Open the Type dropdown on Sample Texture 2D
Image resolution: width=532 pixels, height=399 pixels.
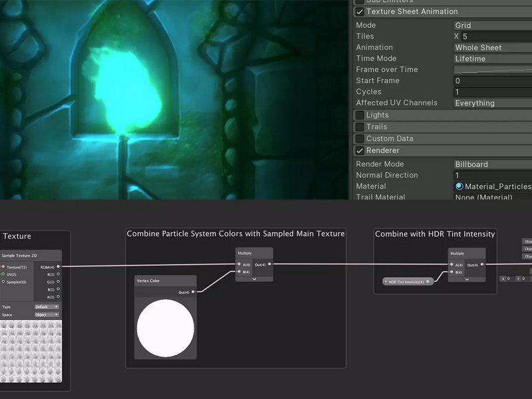click(x=47, y=307)
